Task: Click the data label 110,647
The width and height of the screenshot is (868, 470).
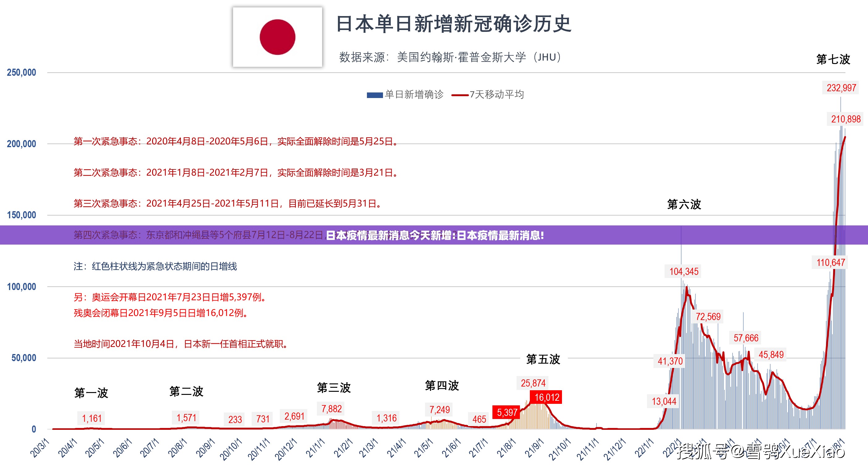Action: click(831, 263)
